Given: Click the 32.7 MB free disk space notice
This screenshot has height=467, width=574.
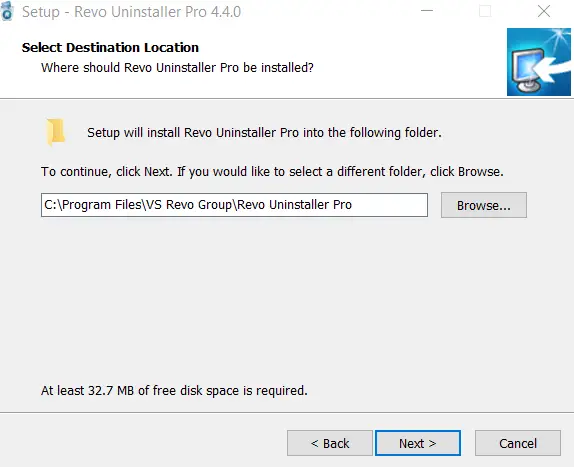Looking at the screenshot, I should tap(174, 391).
